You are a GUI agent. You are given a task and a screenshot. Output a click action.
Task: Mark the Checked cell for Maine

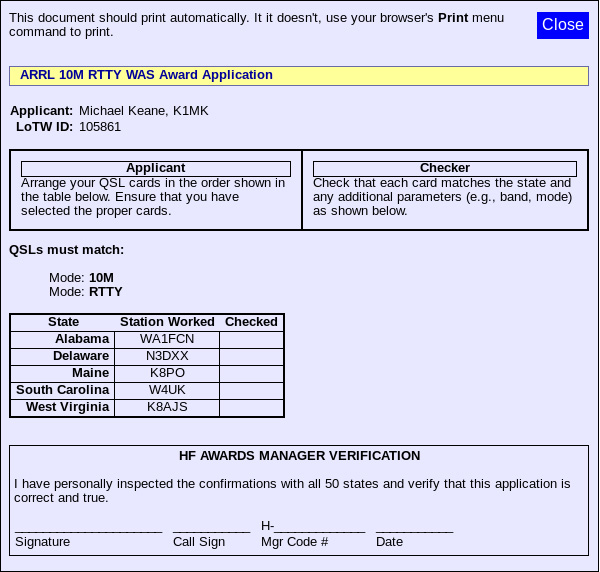[251, 373]
